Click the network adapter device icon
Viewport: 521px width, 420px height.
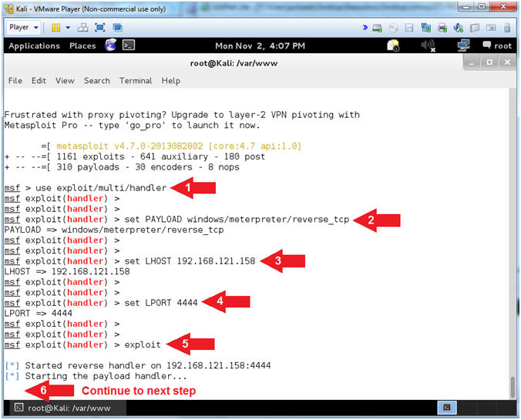coord(425,28)
